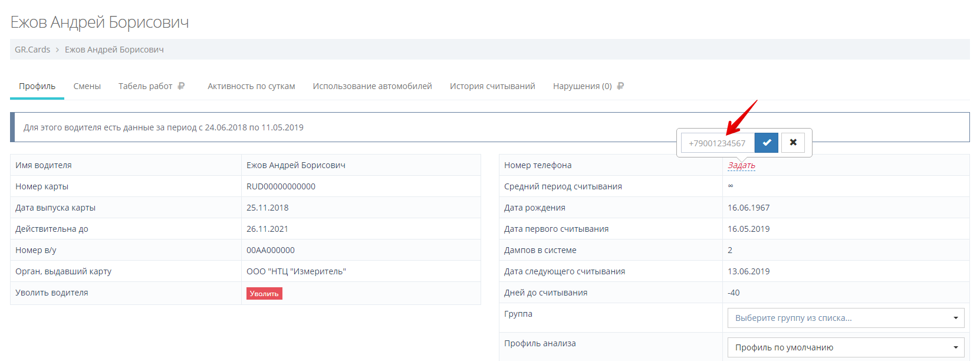The width and height of the screenshot is (980, 361).
Task: Switch to the Смены tab
Action: pyautogui.click(x=87, y=86)
